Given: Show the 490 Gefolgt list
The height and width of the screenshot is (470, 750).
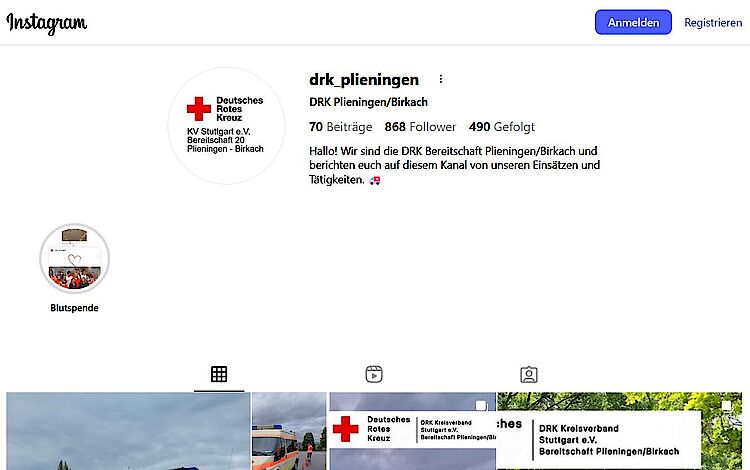Looking at the screenshot, I should 502,127.
